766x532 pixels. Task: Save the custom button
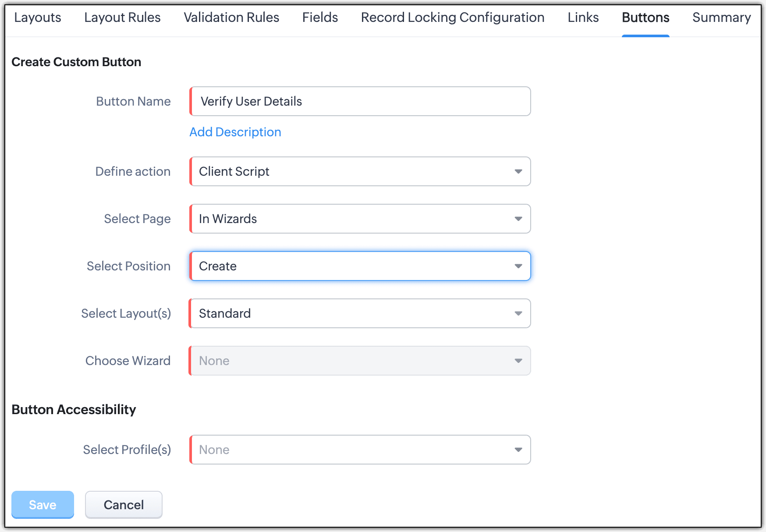click(x=43, y=504)
